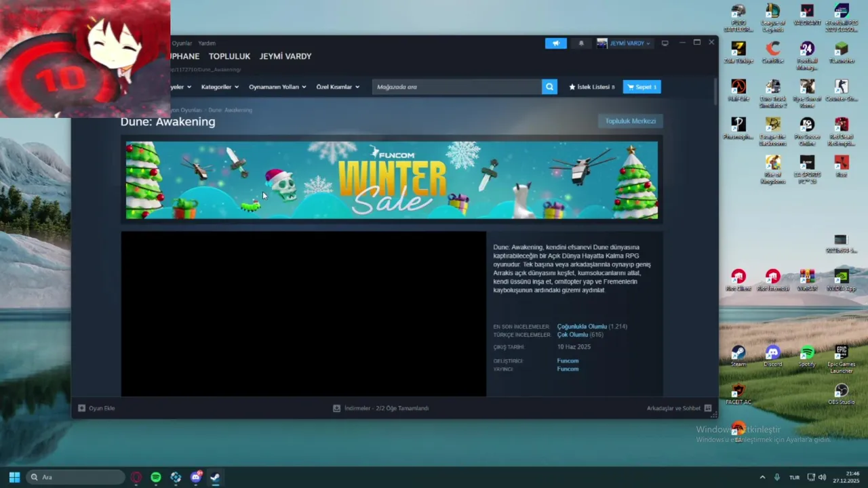Click Windows taskbar Ara search box
Viewport: 868px width, 488px height.
pyautogui.click(x=75, y=477)
